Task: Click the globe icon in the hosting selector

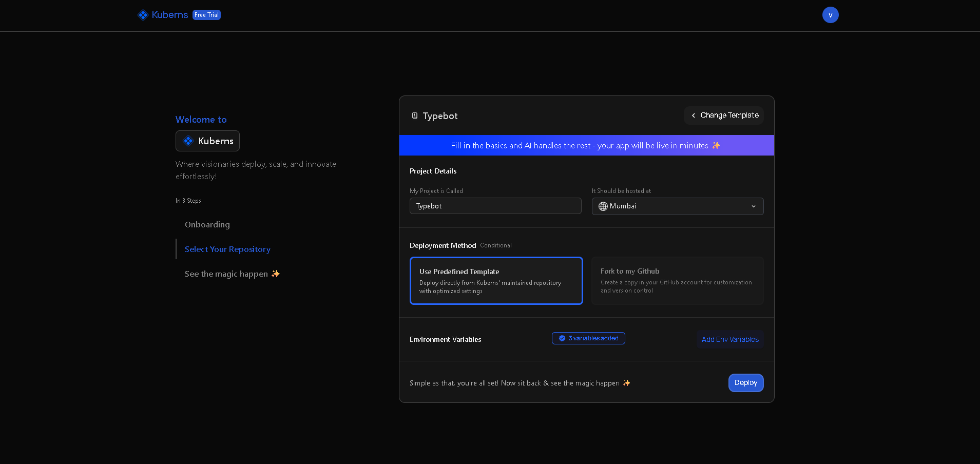Action: click(x=603, y=206)
